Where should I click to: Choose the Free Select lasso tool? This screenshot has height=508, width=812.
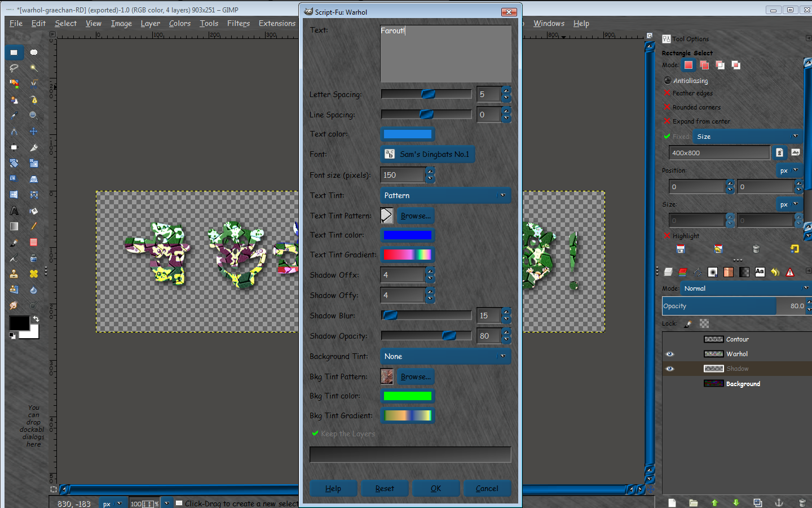pos(14,68)
